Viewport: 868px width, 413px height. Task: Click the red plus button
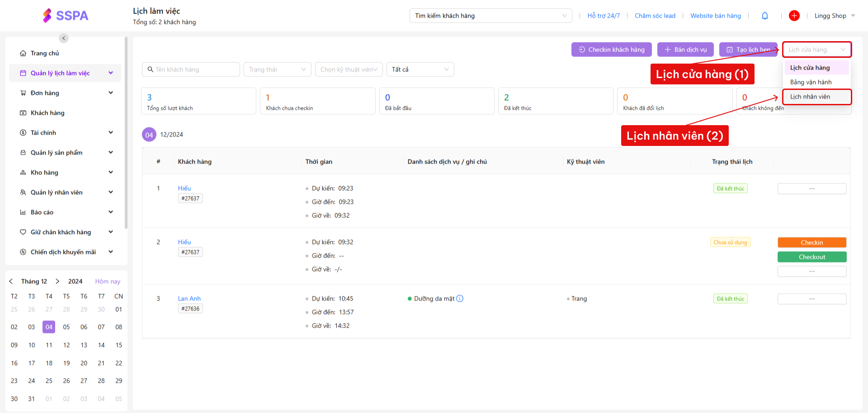[794, 16]
